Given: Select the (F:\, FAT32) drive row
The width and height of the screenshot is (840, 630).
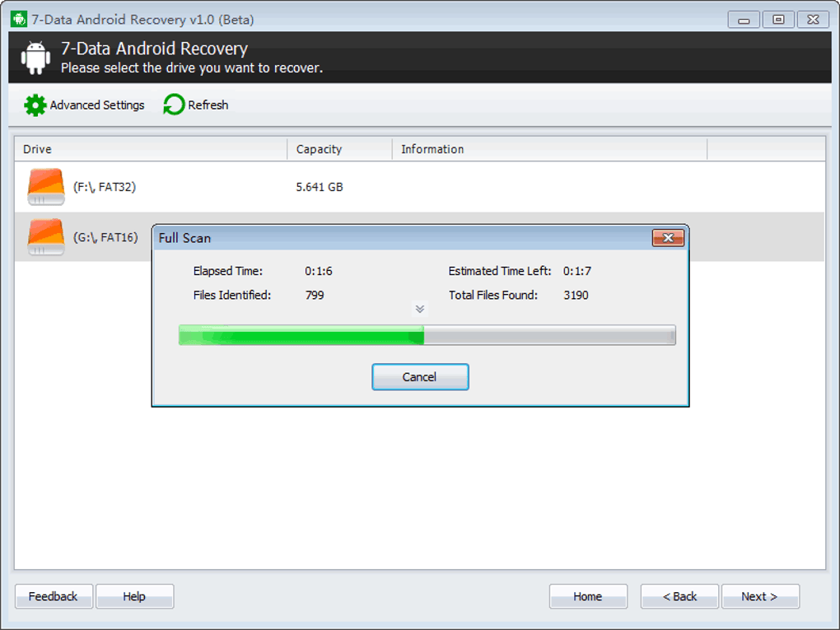Looking at the screenshot, I should pyautogui.click(x=419, y=187).
